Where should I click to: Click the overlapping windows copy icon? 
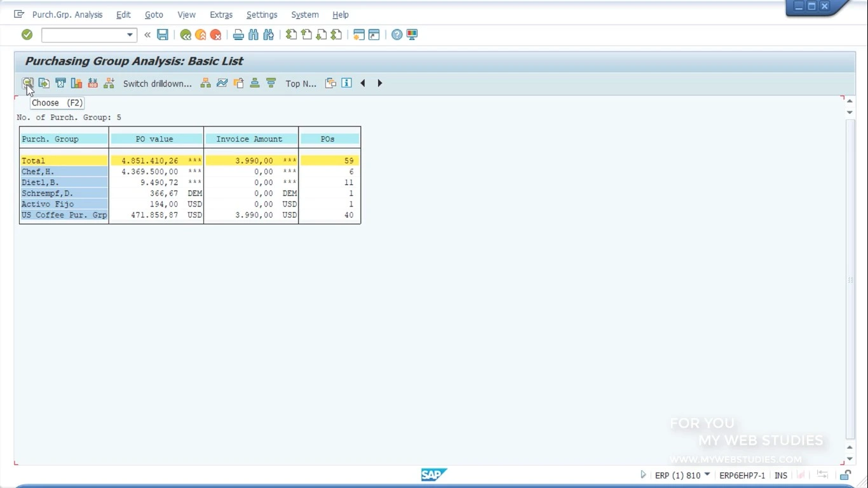coord(330,83)
